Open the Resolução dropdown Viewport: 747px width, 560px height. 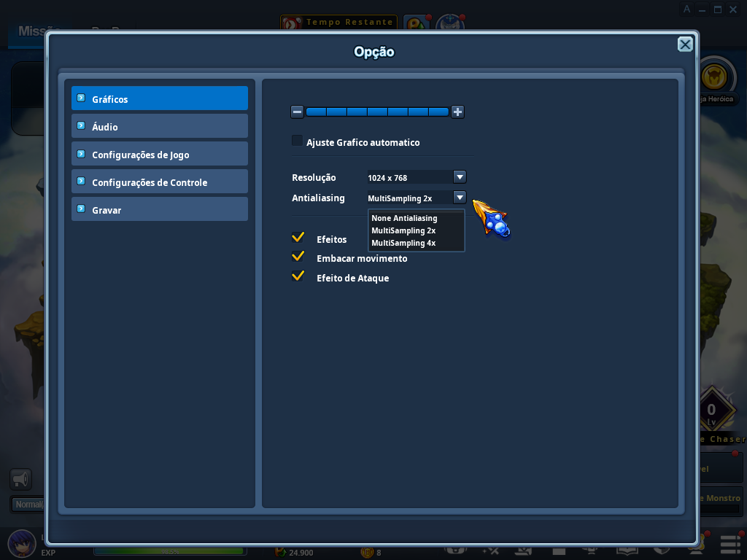[x=460, y=176]
